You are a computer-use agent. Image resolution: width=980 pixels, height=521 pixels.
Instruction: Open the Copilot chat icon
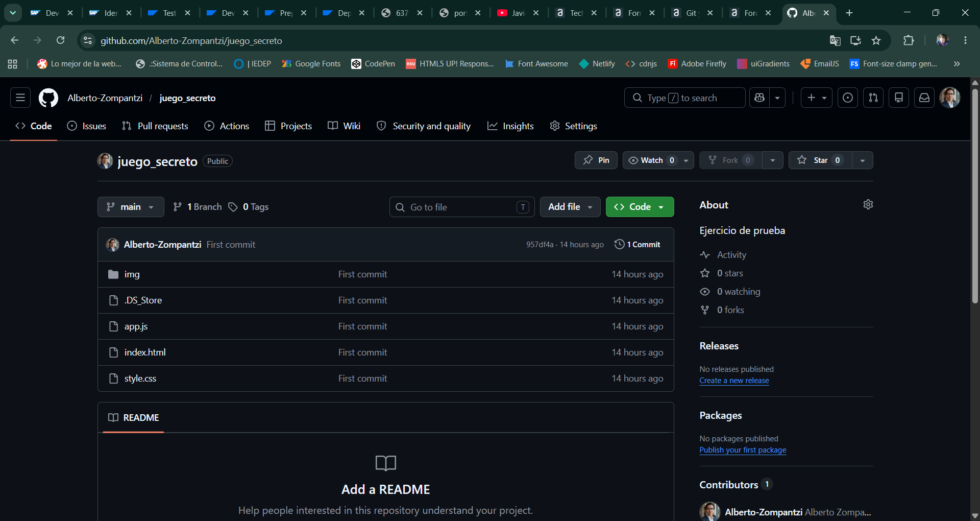759,98
